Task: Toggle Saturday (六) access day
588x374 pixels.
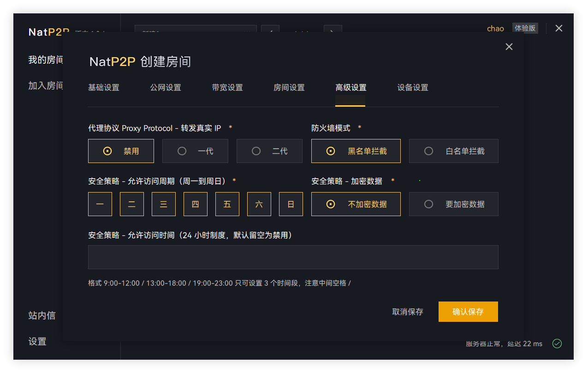Action: point(259,204)
